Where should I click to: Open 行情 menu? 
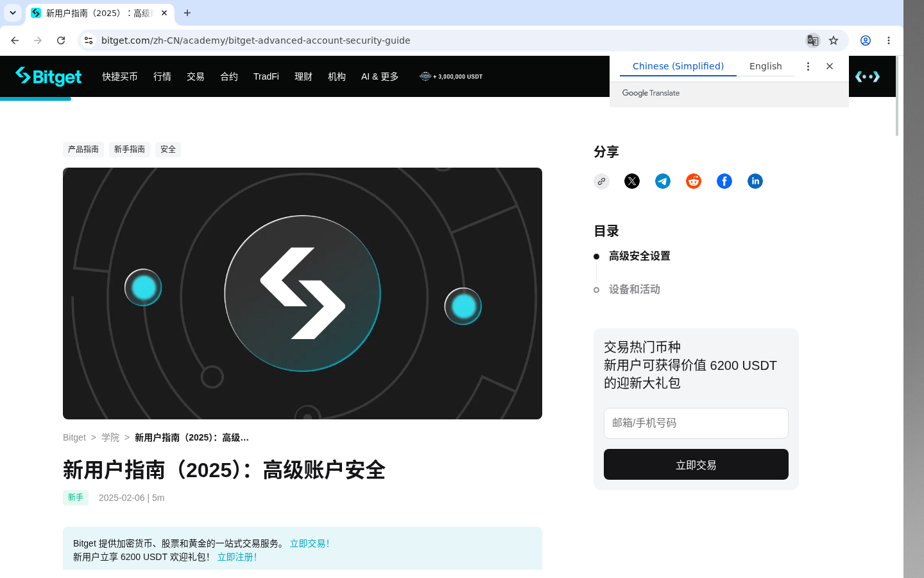162,76
